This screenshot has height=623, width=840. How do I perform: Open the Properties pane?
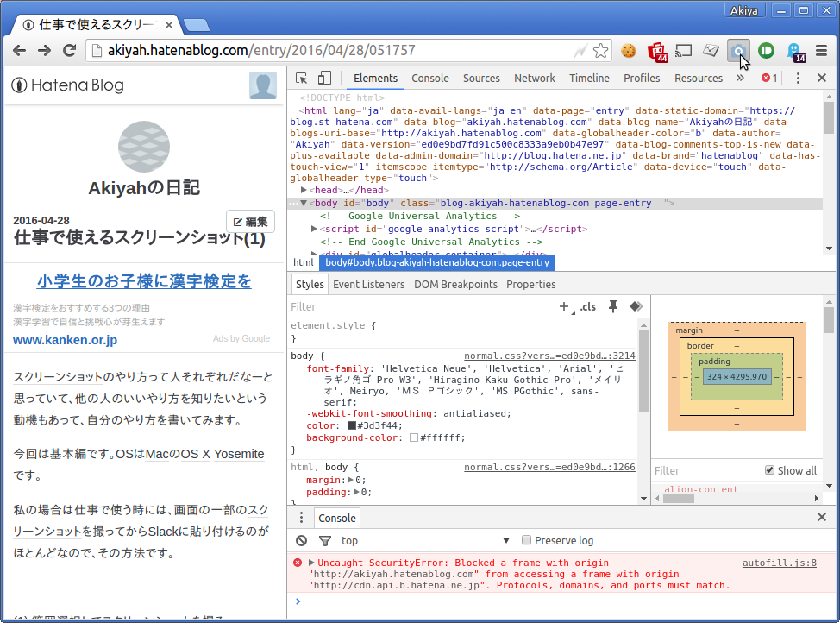(531, 284)
